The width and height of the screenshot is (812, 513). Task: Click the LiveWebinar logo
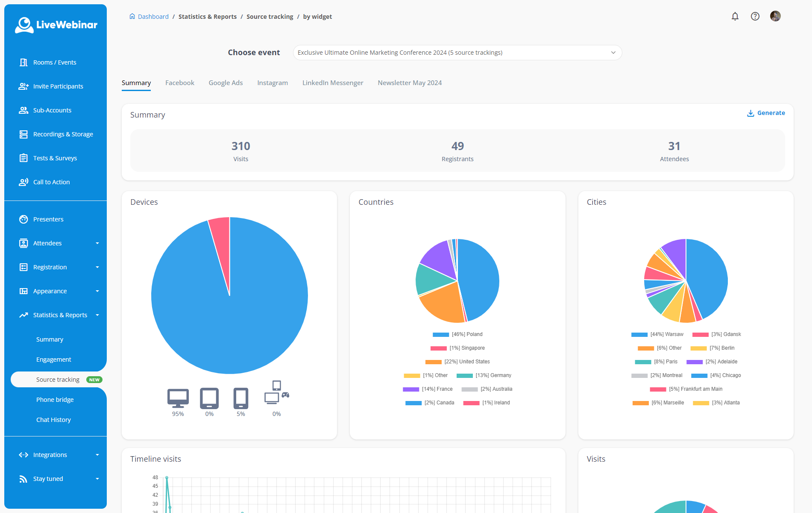[x=56, y=25]
